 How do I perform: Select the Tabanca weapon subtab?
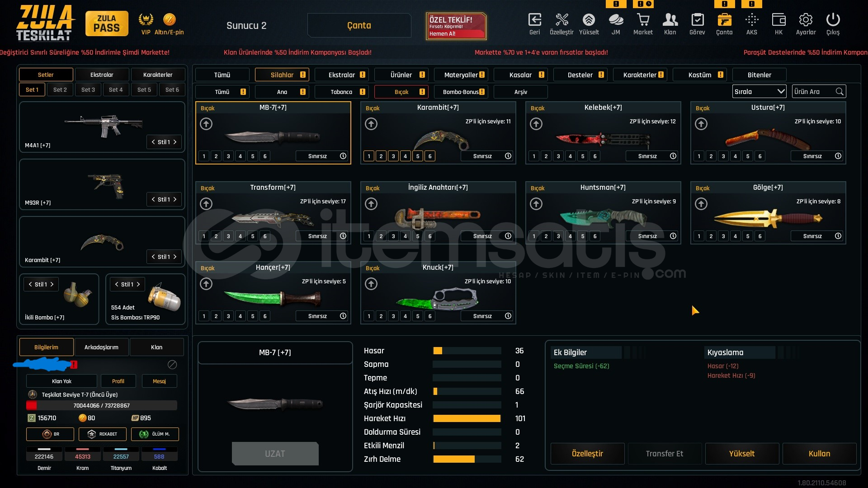342,92
